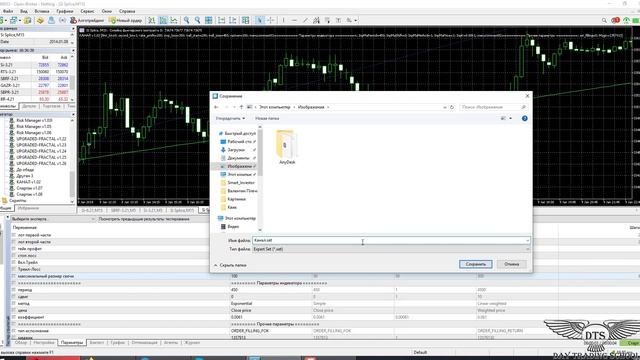Viewport: 640px width, 360px height.
Task: Select SBRF-3.21 row in Market Watch
Action: pos(36,78)
